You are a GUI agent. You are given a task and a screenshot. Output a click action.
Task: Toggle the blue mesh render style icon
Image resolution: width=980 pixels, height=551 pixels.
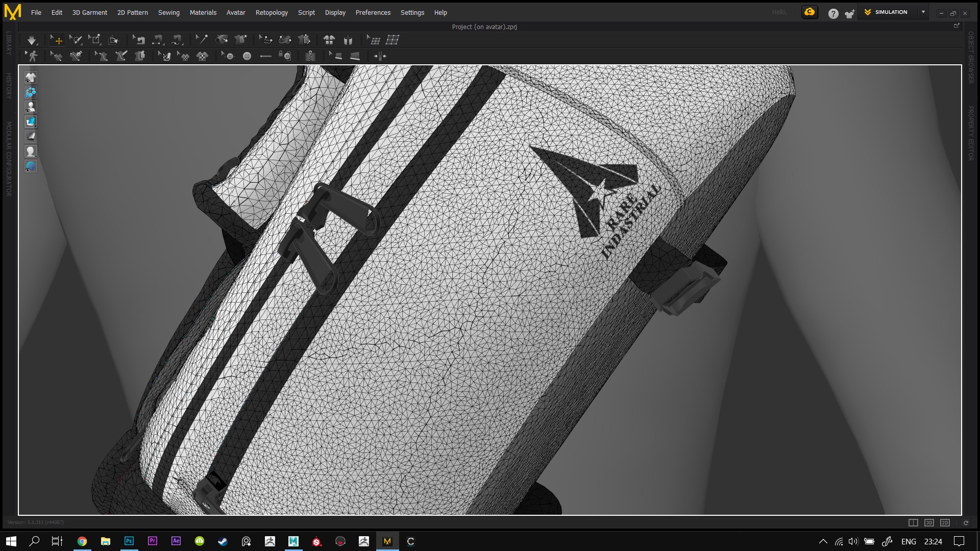31,122
